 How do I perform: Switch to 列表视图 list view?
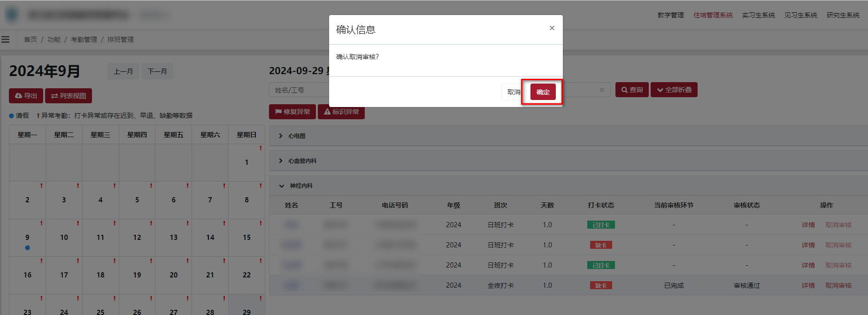pyautogui.click(x=69, y=96)
